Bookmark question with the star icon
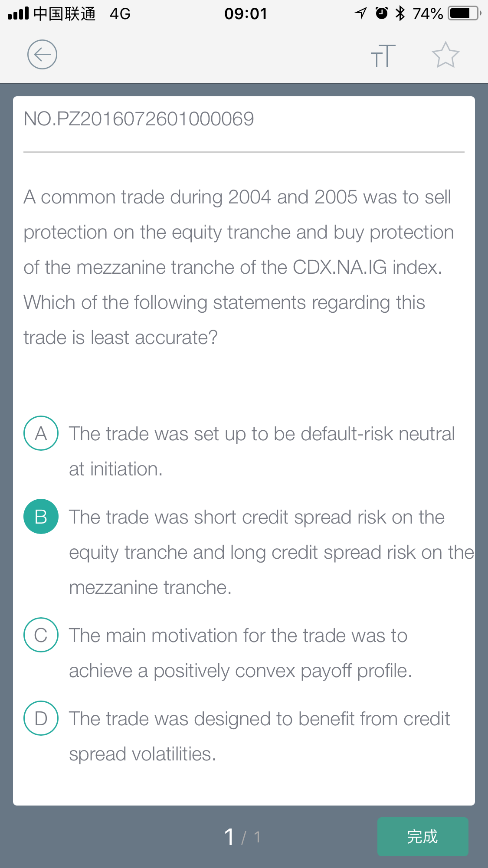 point(445,55)
